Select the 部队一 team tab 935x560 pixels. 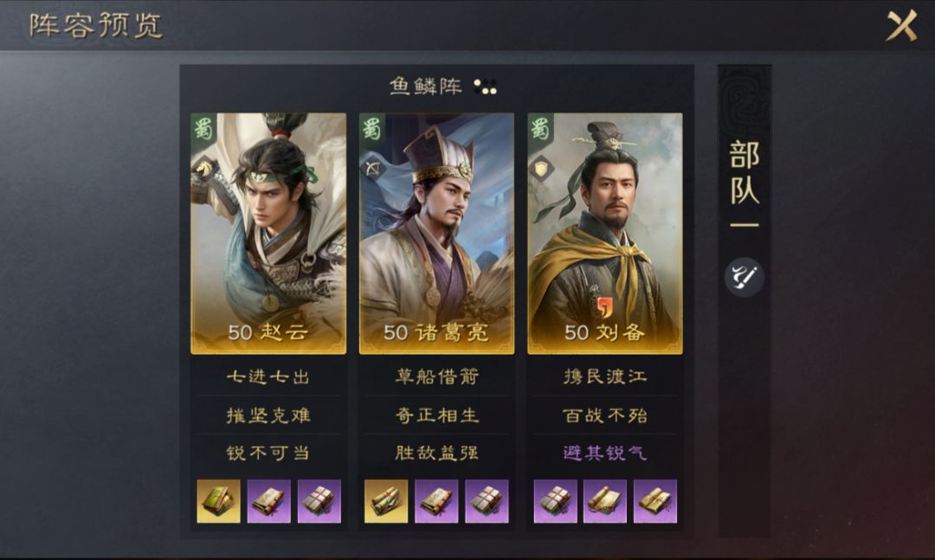click(745, 183)
